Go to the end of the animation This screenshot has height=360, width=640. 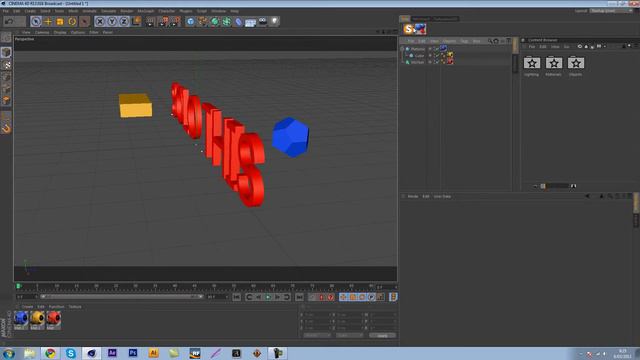299,297
